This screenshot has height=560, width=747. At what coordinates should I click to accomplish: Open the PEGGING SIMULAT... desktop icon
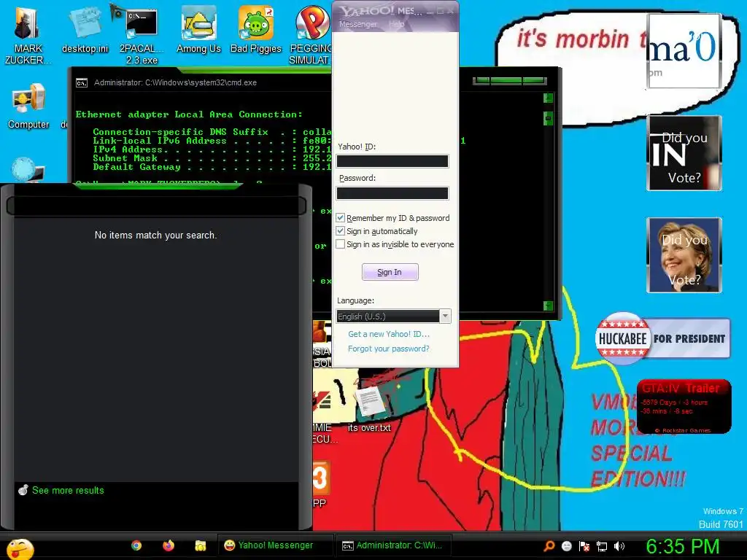click(x=310, y=35)
